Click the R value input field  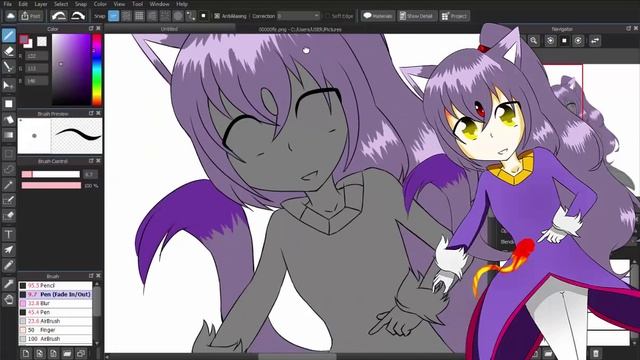point(36,56)
